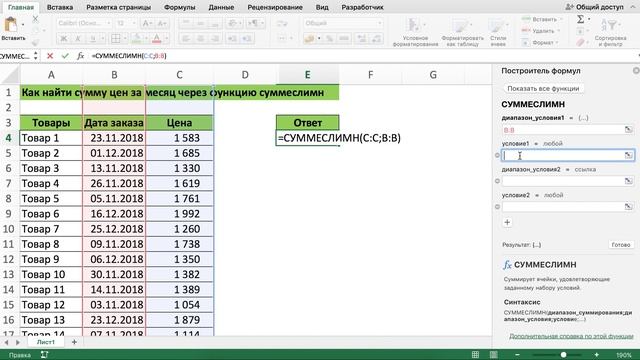
Task: Click the Вставить paste clipboard icon
Action: point(11,24)
